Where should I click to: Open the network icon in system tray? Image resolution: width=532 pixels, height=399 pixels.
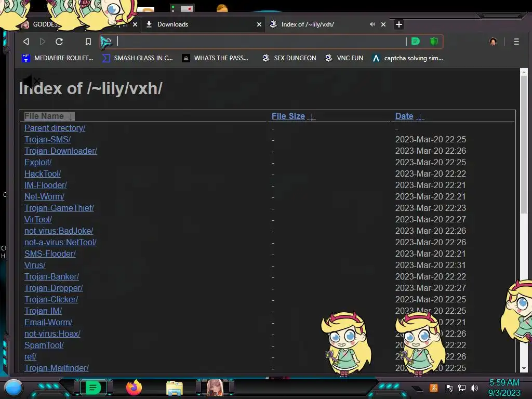tap(462, 388)
